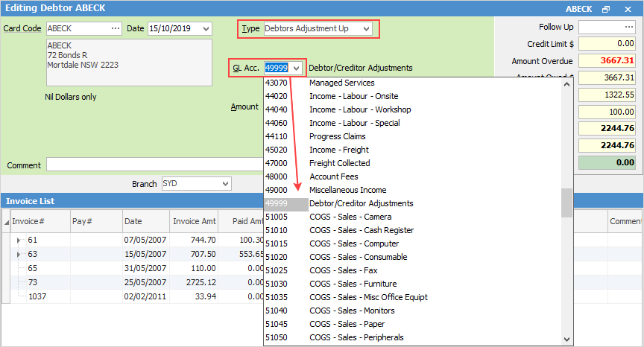Choose 48000 Account Fees from list
644x347 pixels.
334,176
